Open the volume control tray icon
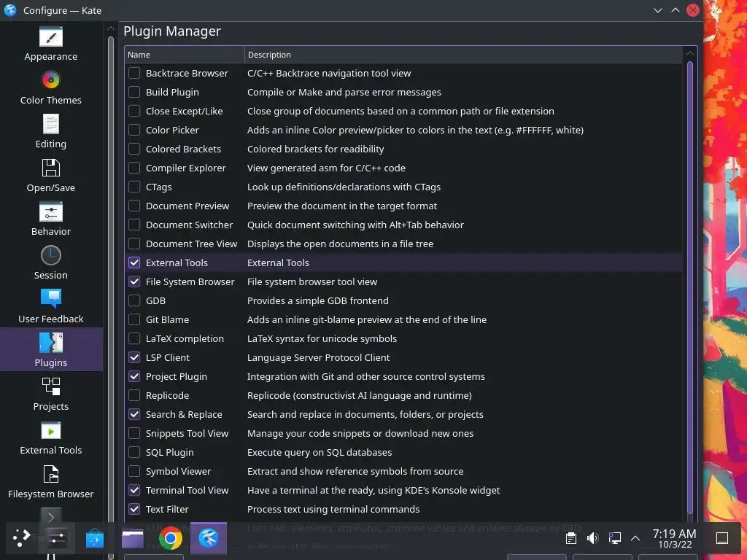Viewport: 747px width, 560px height. coord(592,538)
